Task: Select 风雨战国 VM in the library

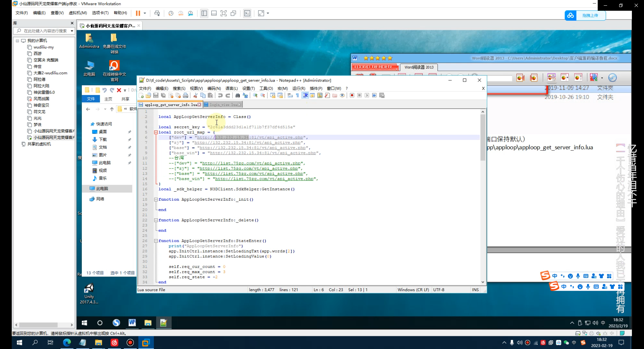Action: tap(41, 99)
